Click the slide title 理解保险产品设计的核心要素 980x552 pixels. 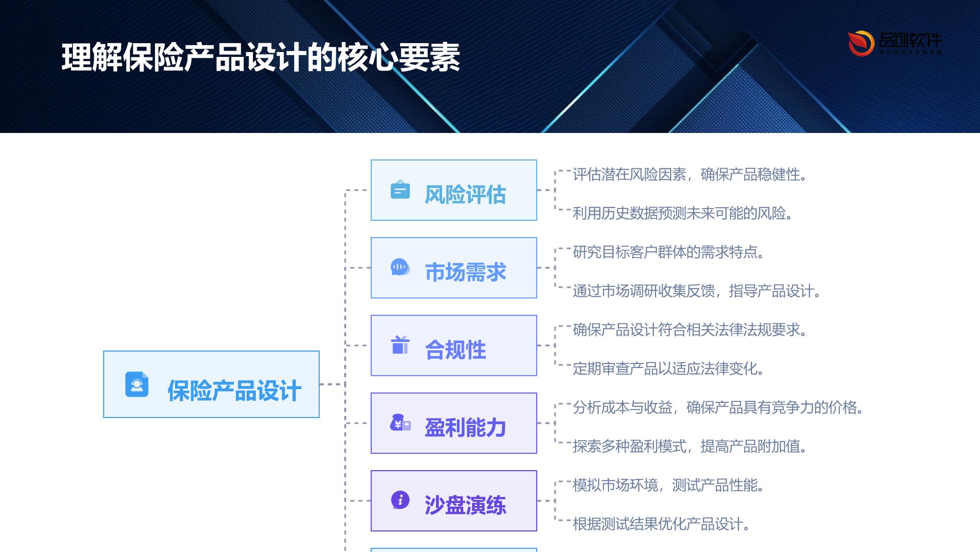point(261,57)
